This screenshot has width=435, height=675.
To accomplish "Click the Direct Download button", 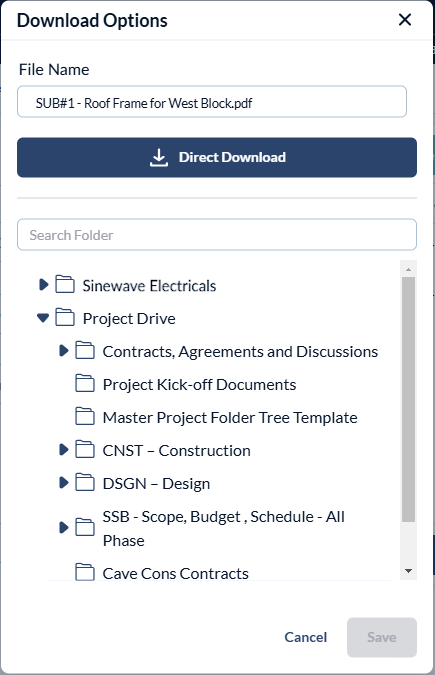I will click(217, 158).
